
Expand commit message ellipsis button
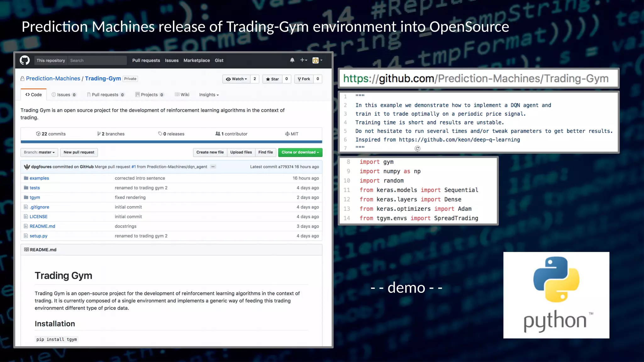[213, 167]
